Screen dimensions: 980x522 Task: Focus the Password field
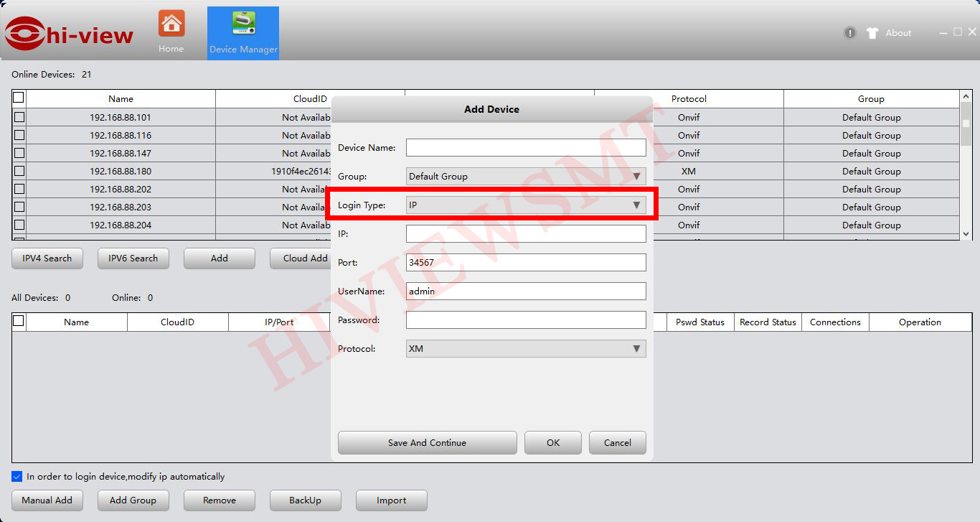[x=526, y=320]
